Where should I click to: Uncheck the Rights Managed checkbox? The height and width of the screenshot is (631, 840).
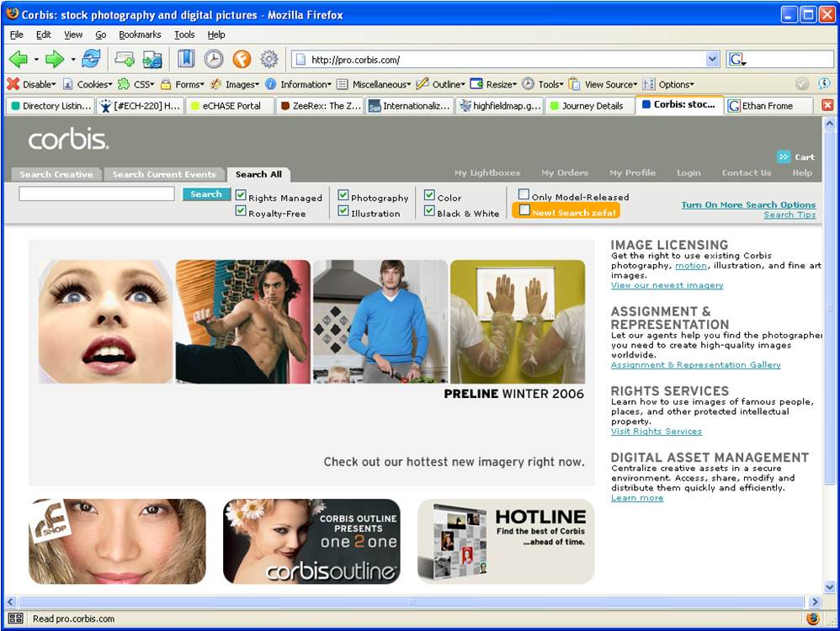(241, 196)
